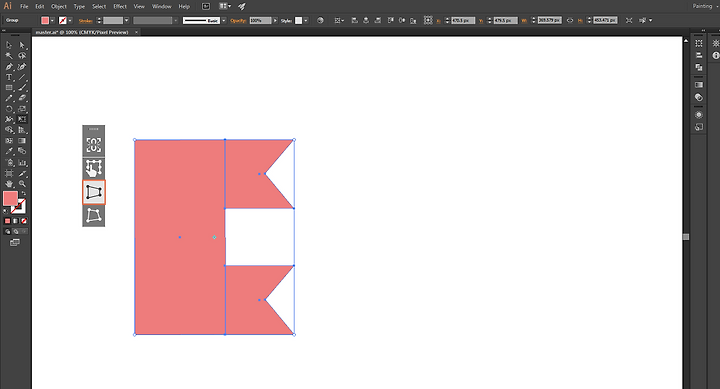Image resolution: width=720 pixels, height=389 pixels.
Task: Open the File menu
Action: click(x=24, y=6)
